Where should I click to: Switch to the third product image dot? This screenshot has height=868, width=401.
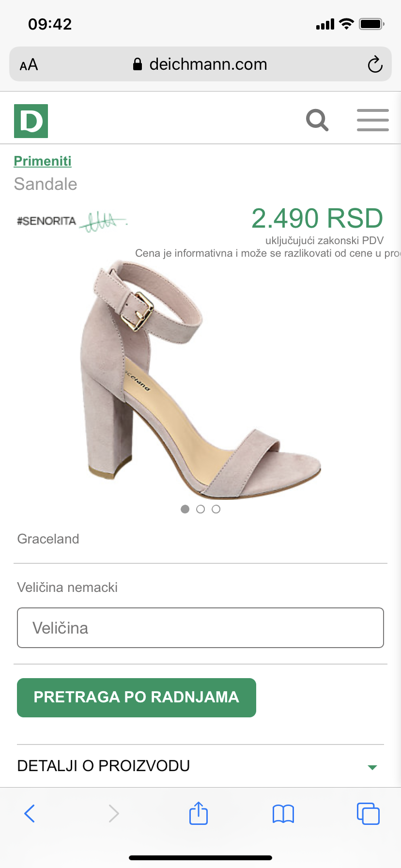pos(216,509)
